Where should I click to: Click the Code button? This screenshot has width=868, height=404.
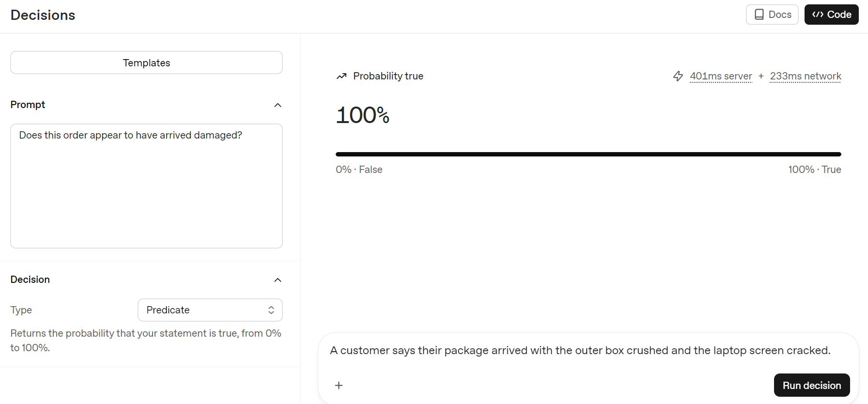(831, 15)
